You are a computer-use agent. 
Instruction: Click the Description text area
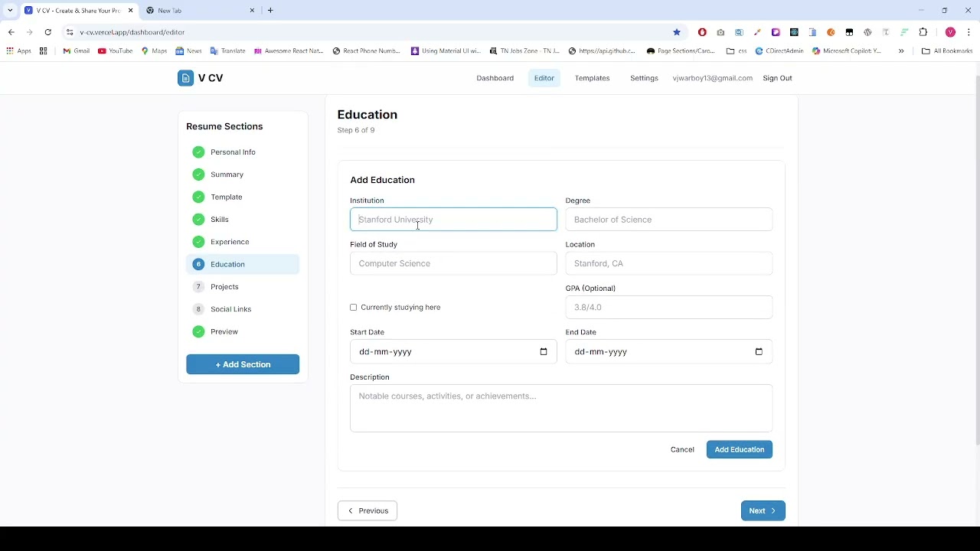point(561,409)
